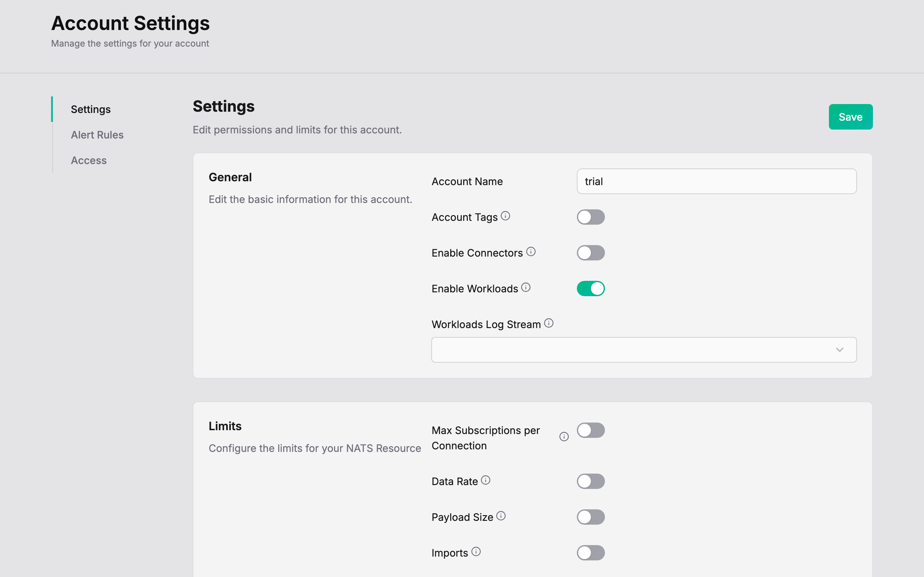924x577 pixels.
Task: Click the Workloads Log Stream info icon
Action: (x=548, y=323)
